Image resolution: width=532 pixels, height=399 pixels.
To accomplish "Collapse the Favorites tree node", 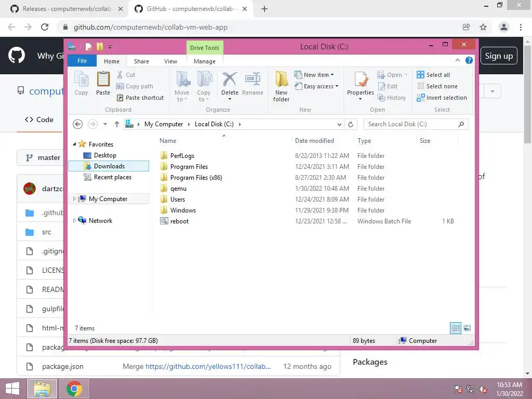I will (x=74, y=144).
